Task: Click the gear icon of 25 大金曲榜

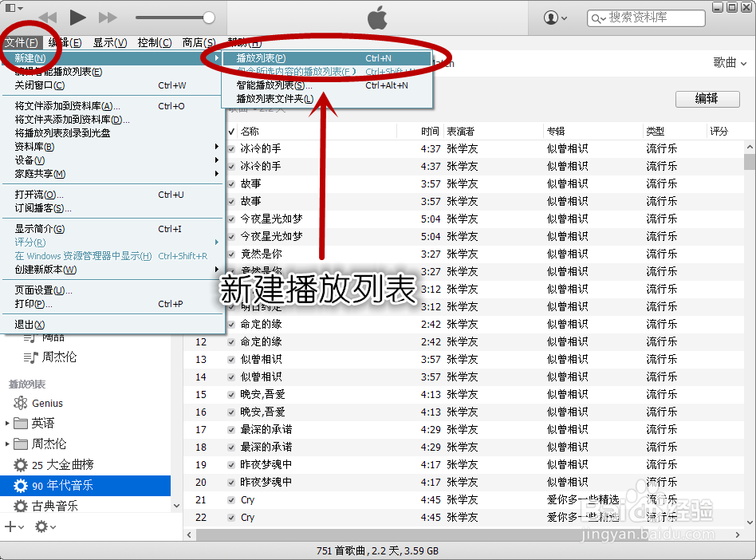Action: (x=20, y=465)
